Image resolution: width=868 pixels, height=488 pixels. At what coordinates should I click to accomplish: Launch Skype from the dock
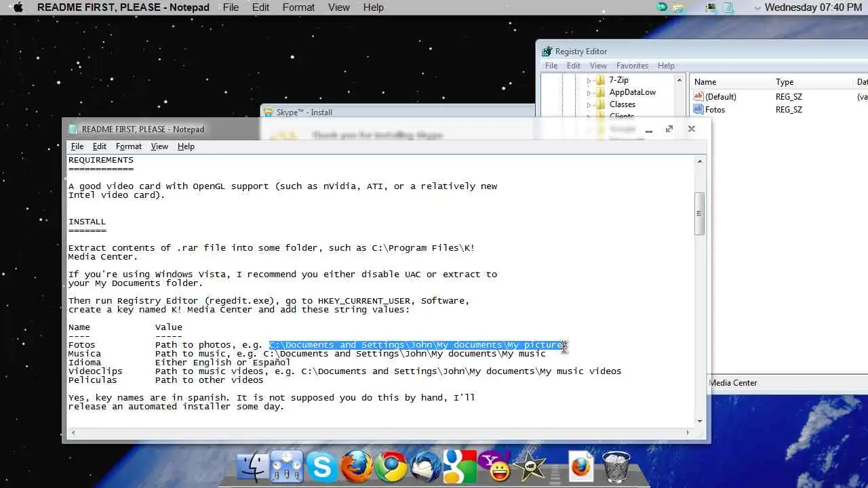coord(321,468)
